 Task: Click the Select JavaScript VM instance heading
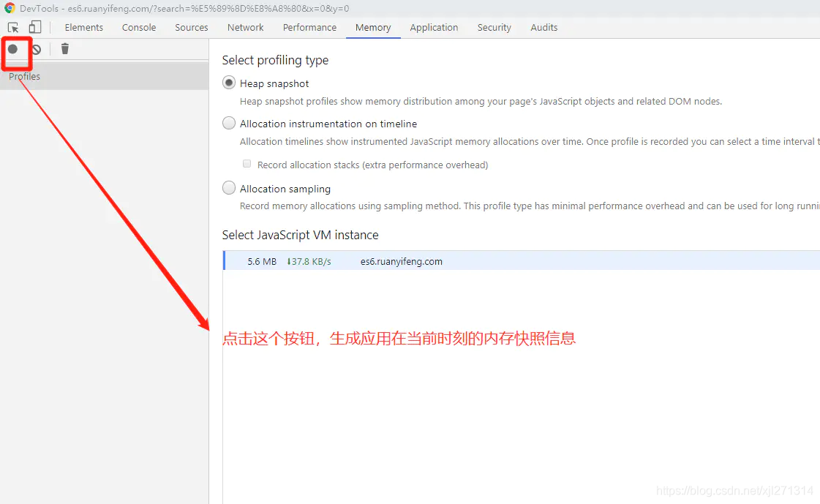[300, 235]
